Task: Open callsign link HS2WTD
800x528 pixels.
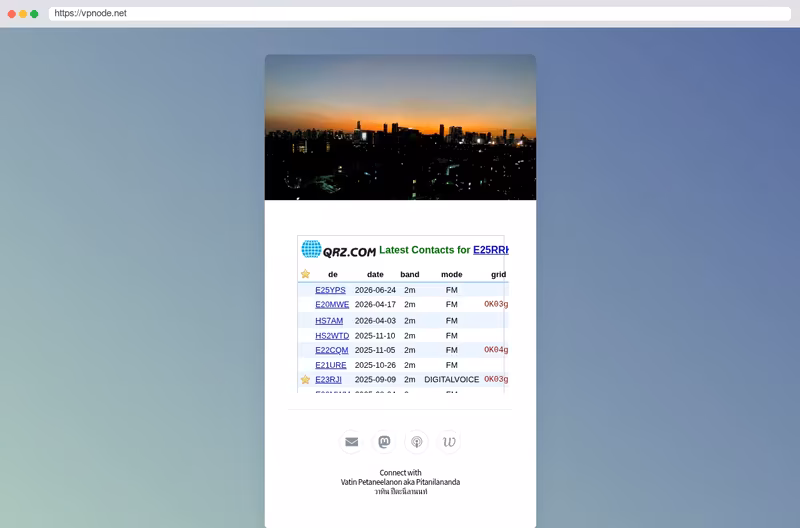Action: [332, 336]
